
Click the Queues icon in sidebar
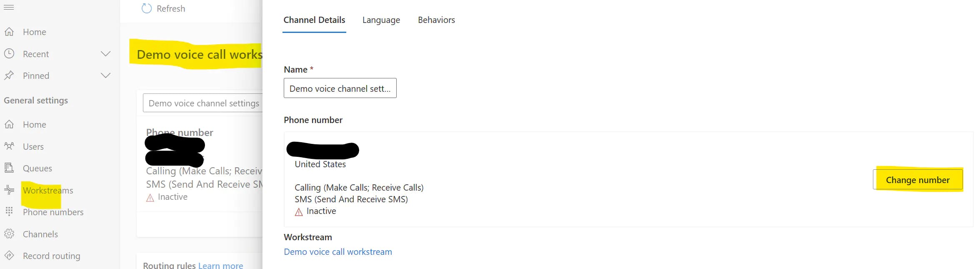[x=9, y=168]
